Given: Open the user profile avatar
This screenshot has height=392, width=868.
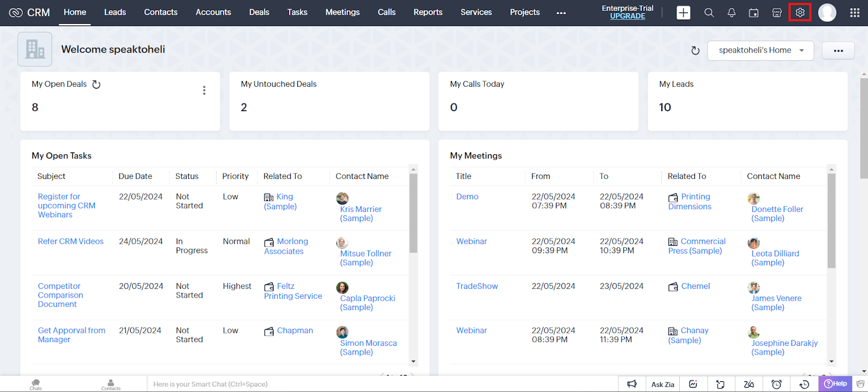Looking at the screenshot, I should [827, 12].
